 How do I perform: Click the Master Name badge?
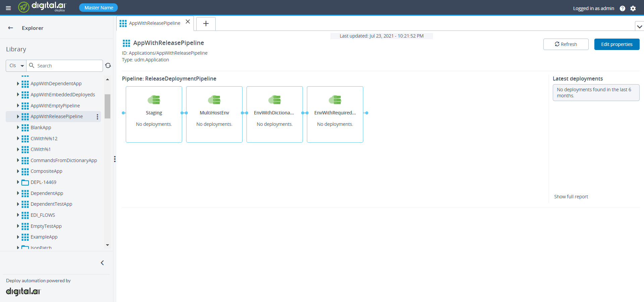point(99,7)
